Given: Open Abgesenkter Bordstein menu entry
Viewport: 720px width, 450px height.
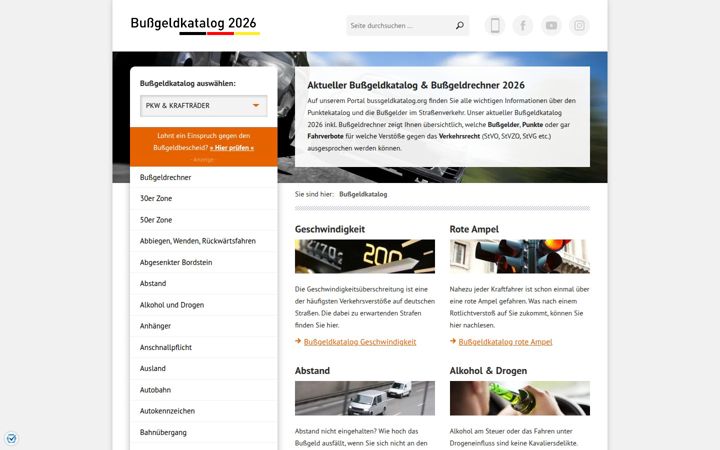Looking at the screenshot, I should (204, 262).
